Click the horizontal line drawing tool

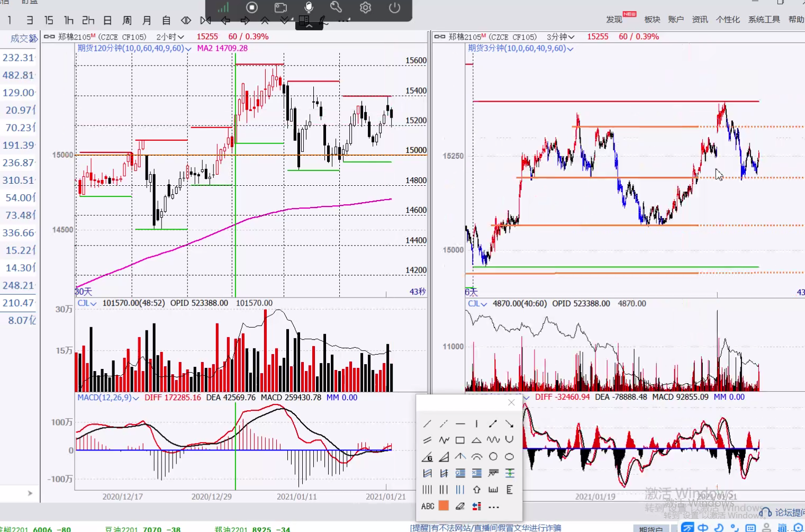460,424
